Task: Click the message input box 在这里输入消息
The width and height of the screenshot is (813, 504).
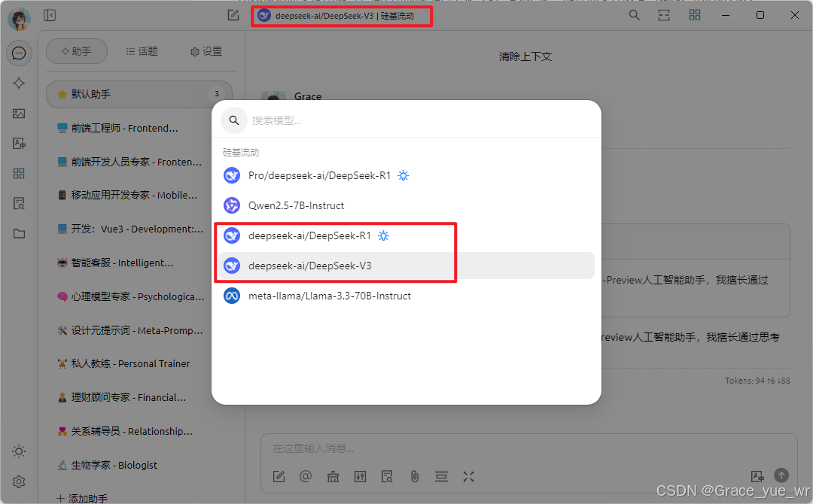Action: pos(529,448)
